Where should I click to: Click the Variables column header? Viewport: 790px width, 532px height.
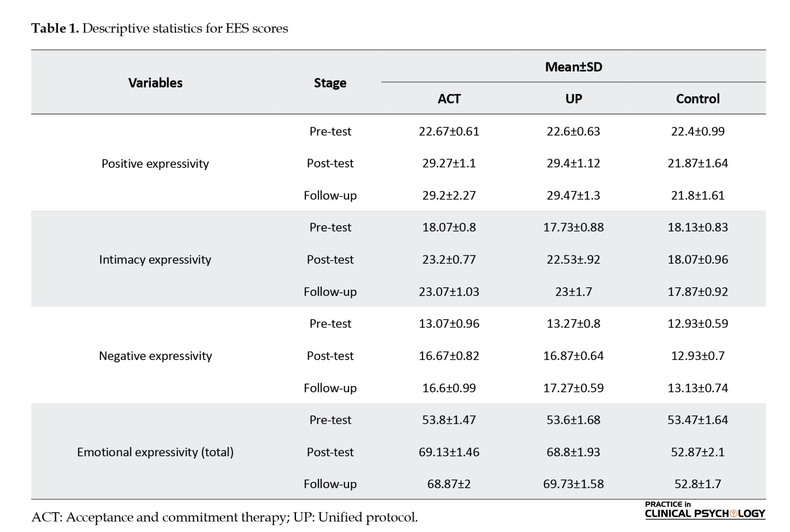click(x=155, y=83)
